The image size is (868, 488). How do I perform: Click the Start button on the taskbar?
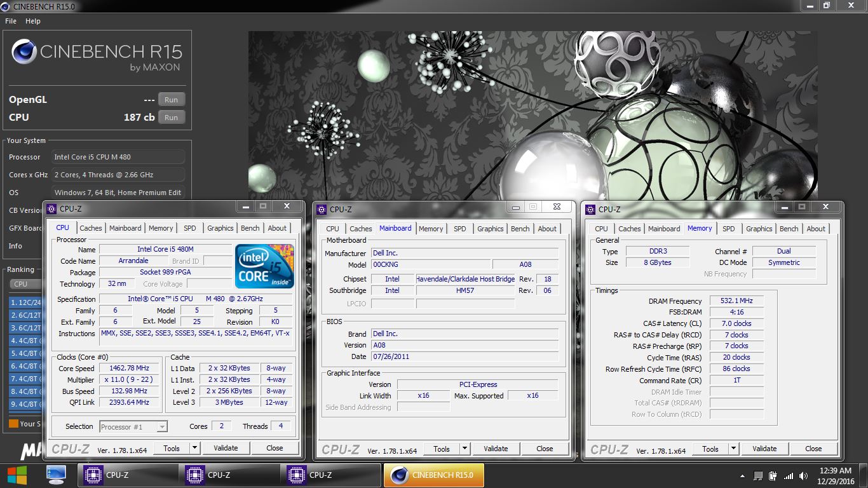(17, 475)
